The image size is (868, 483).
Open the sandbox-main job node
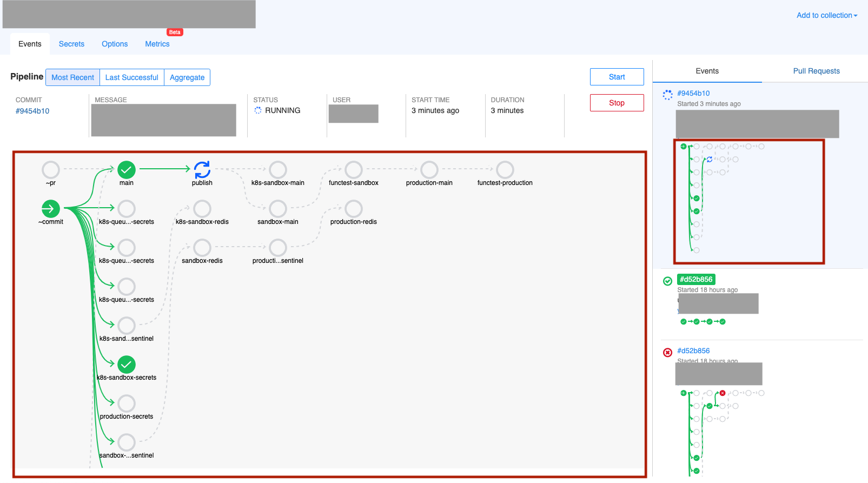click(x=278, y=208)
